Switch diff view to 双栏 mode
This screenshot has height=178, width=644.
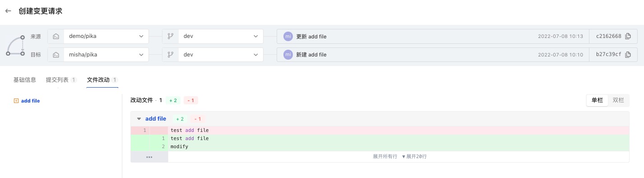618,100
